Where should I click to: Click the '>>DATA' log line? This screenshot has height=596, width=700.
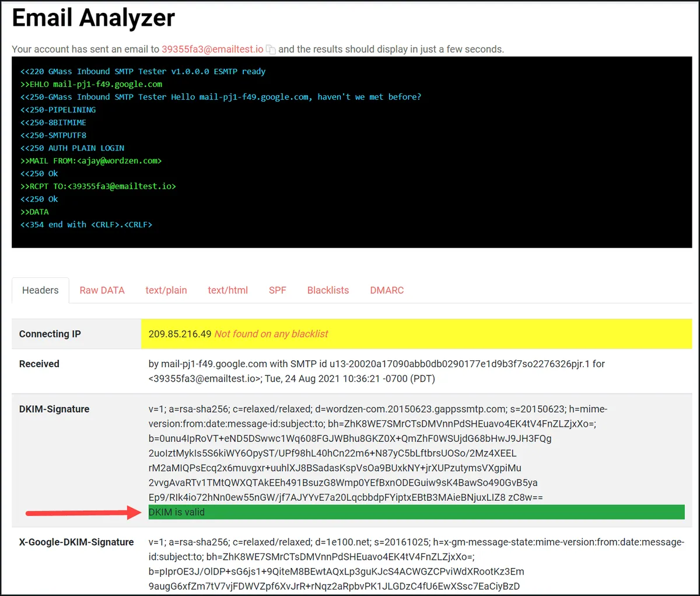pos(34,212)
